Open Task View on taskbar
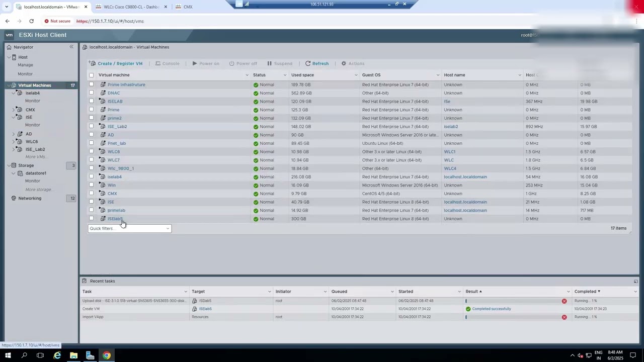This screenshot has width=644, height=362. tap(40, 355)
